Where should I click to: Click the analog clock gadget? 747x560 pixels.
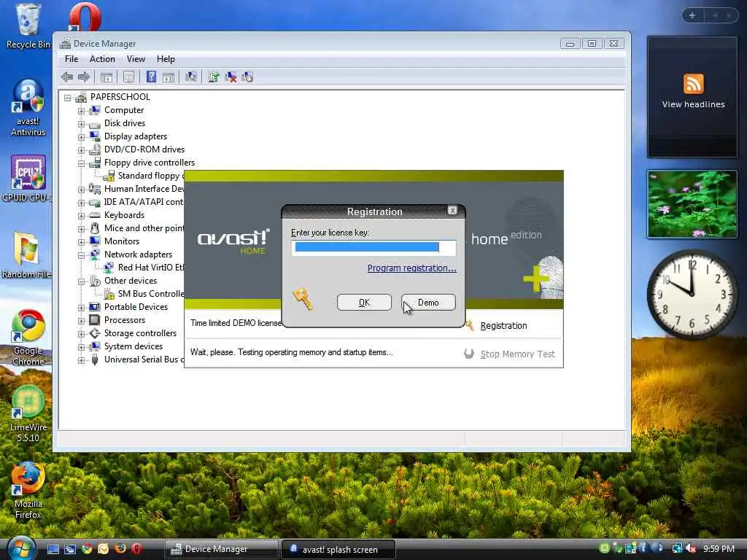pos(692,293)
